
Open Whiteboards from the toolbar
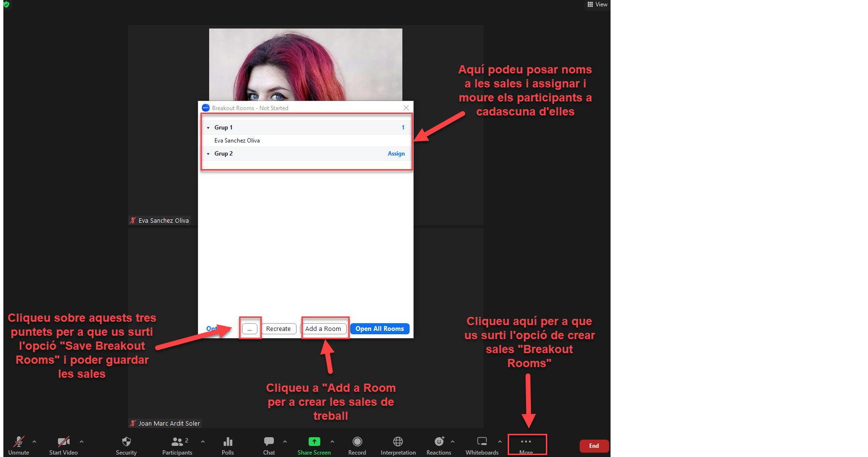tap(482, 444)
